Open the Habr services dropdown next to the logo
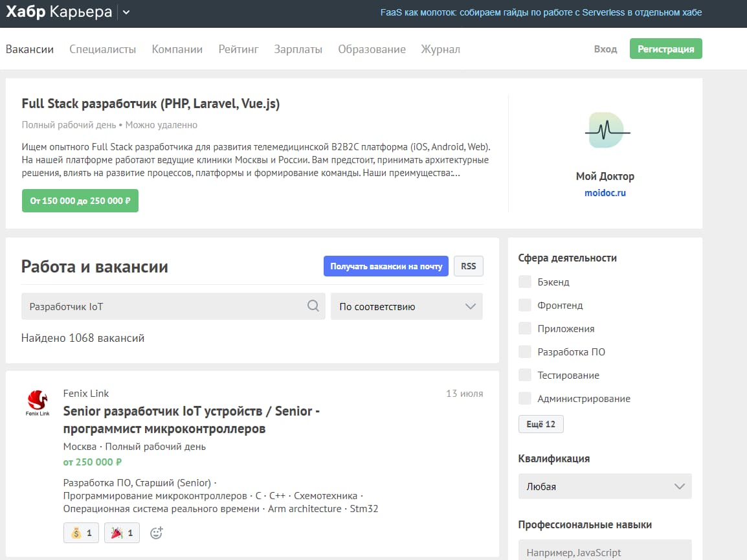The image size is (747, 560). (126, 12)
